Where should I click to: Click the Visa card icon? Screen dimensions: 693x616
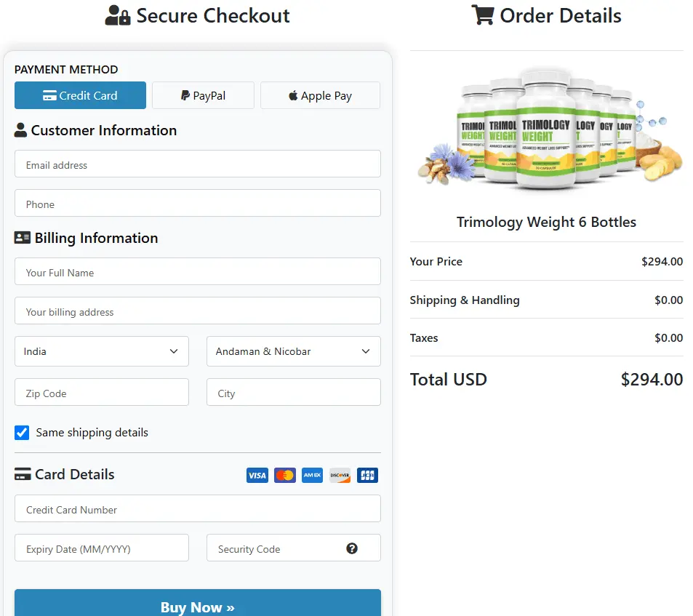tap(257, 475)
